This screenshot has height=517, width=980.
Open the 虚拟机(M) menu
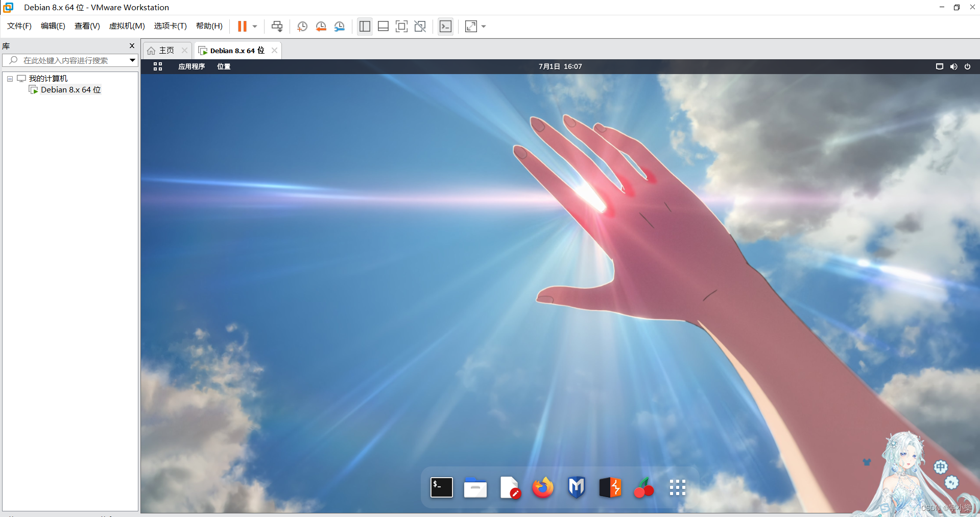pyautogui.click(x=127, y=26)
